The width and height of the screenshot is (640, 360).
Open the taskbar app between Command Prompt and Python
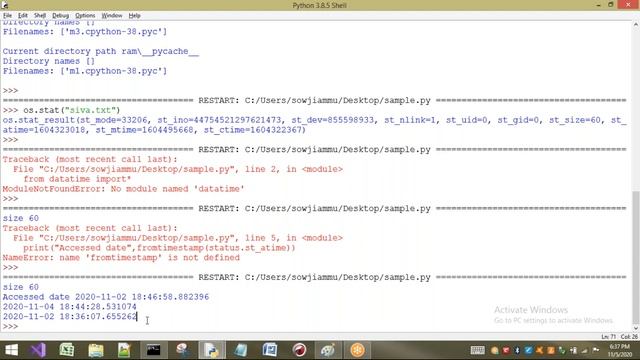(x=182, y=350)
